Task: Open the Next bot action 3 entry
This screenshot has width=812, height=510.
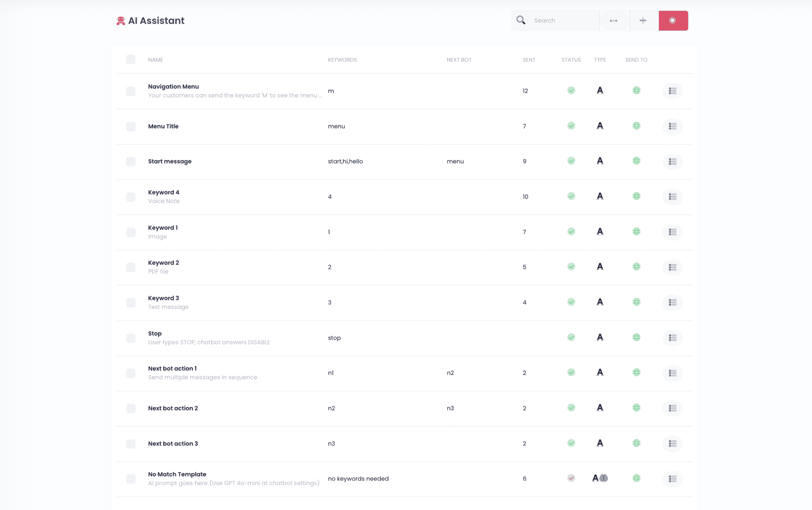Action: pos(173,444)
